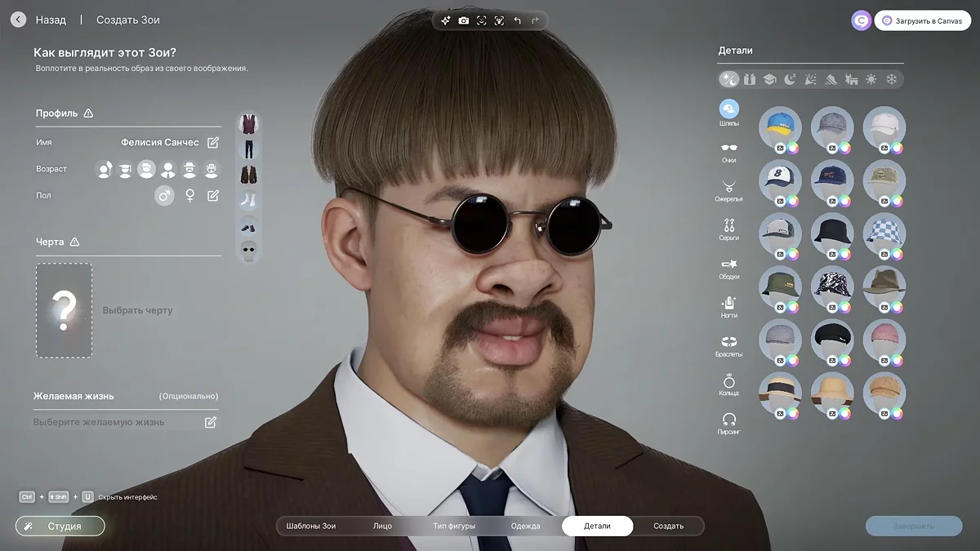Viewport: 980px width, 551px height.
Task: Click the undo arrow in top toolbar
Action: pos(517,20)
